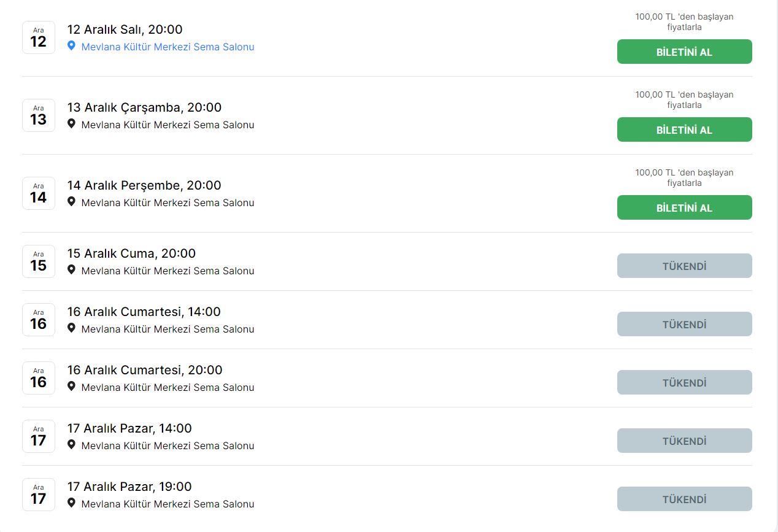Viewport: 778px width, 532px height.
Task: Click the Ara 12 date badge
Action: point(39,37)
